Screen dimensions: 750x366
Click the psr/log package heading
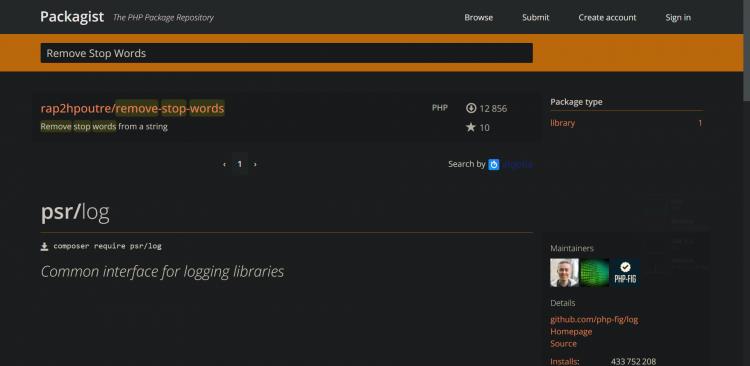tap(75, 212)
